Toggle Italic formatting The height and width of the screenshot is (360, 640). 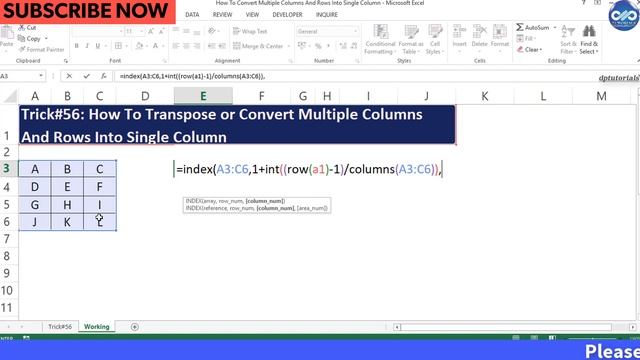87,46
